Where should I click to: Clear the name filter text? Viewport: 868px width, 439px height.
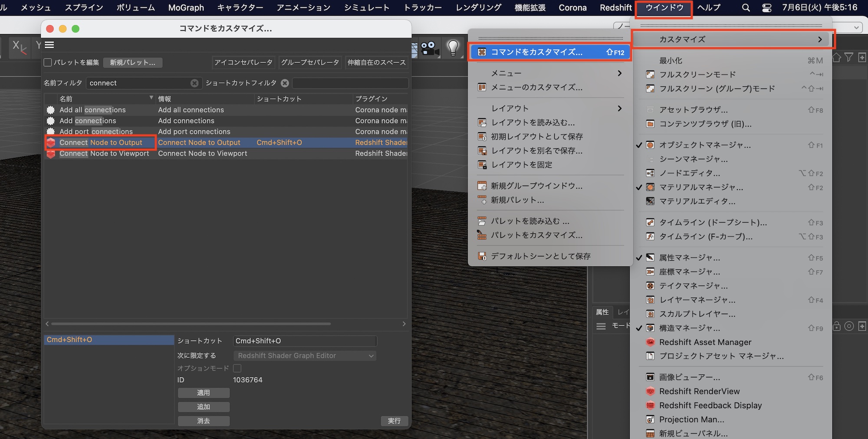(194, 83)
